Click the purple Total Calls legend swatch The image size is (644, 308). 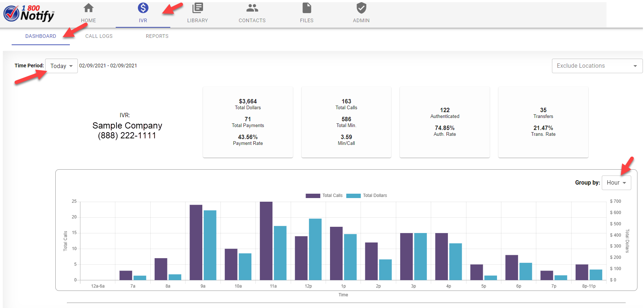[x=313, y=196]
